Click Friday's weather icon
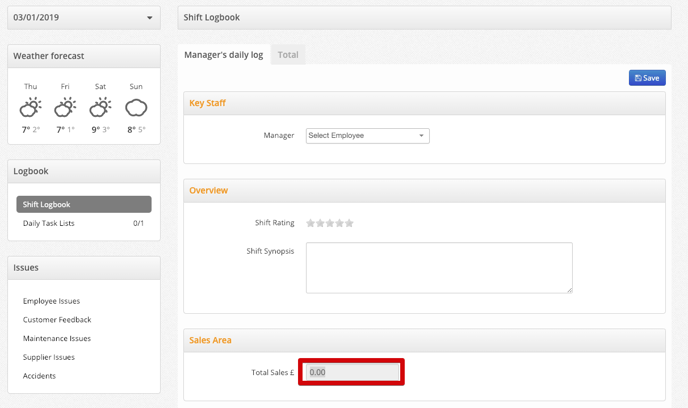Image resolution: width=688 pixels, height=408 pixels. click(x=65, y=107)
